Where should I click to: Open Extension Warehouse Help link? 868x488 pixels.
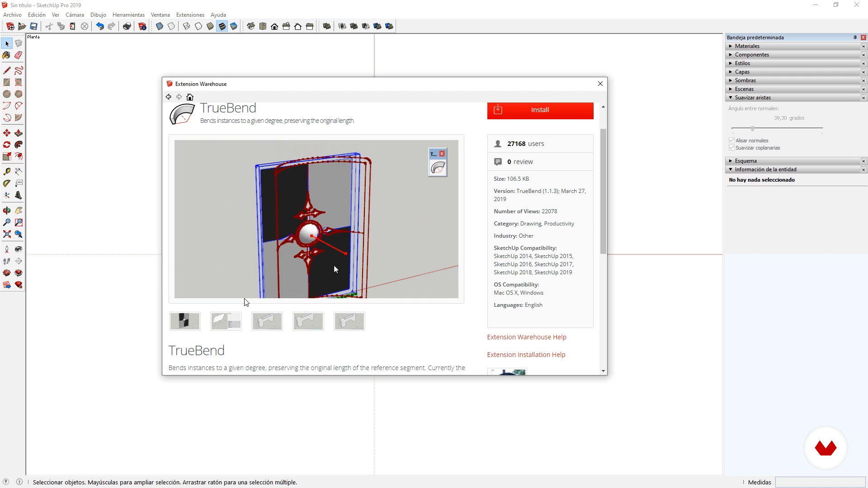[x=527, y=337]
